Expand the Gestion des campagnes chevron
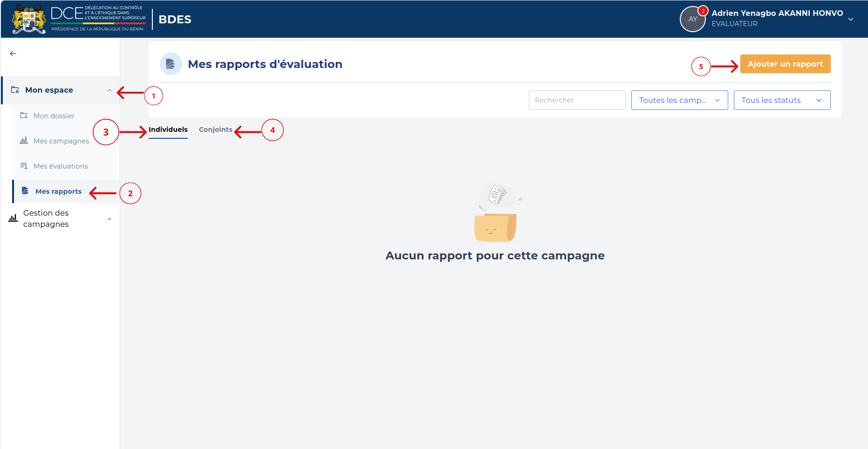Screen dimensions: 868x449 click(109, 219)
